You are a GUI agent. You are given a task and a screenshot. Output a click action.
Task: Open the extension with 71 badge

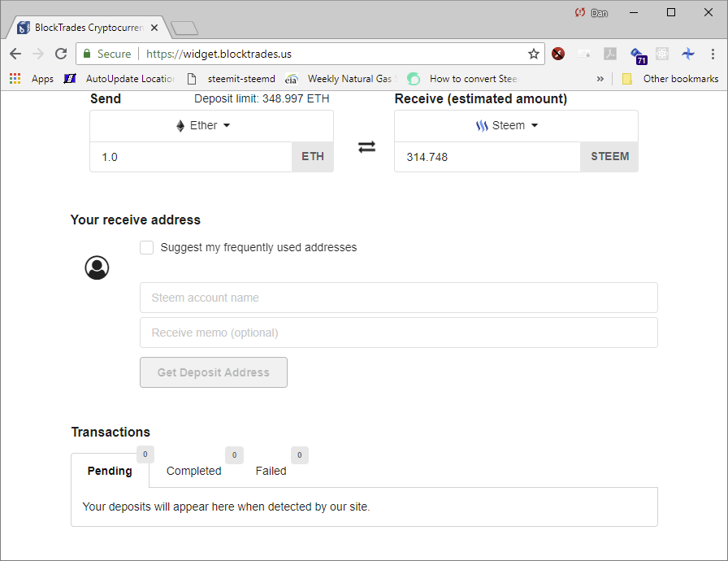point(639,55)
